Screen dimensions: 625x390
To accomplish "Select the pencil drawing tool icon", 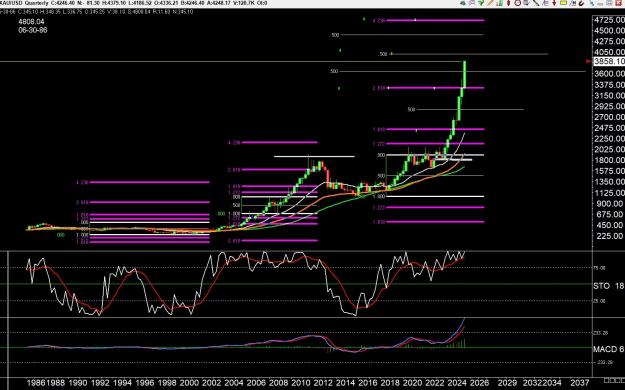I will (490, 3).
